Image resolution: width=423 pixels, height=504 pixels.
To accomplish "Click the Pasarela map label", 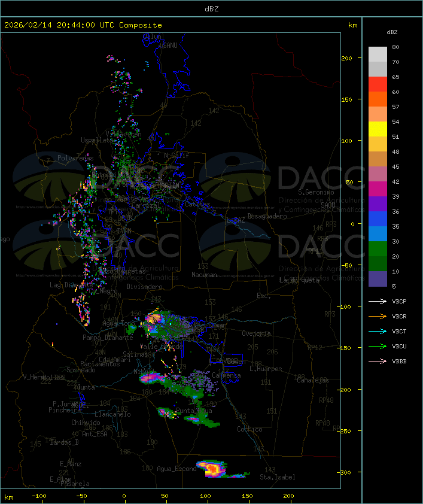I will (75, 484).
